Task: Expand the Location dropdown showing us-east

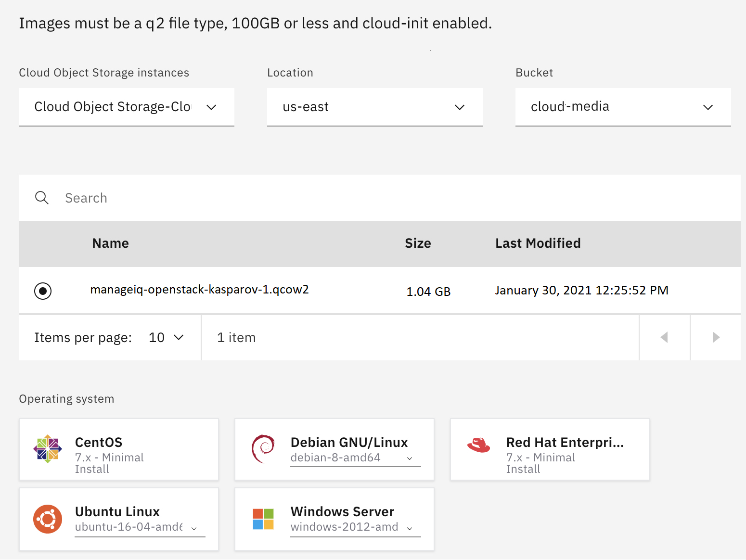Action: 374,107
